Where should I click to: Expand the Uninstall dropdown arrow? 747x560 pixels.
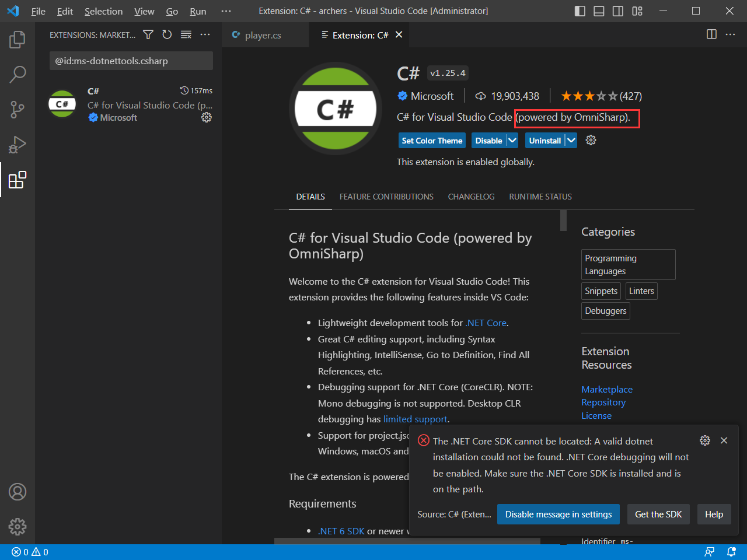571,141
